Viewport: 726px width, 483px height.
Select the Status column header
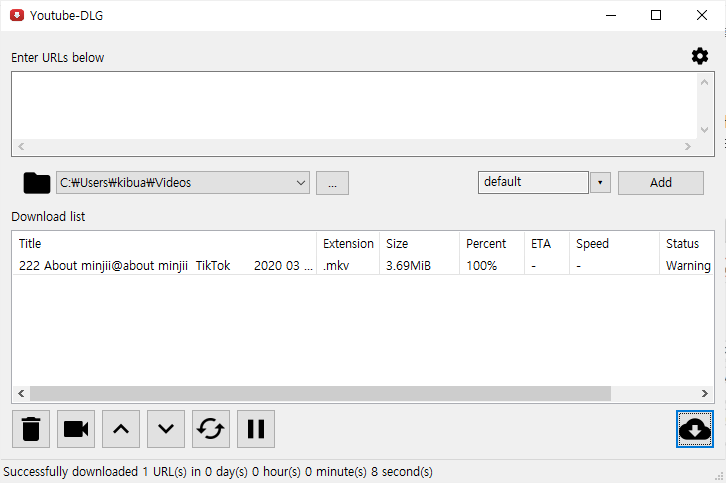(687, 244)
